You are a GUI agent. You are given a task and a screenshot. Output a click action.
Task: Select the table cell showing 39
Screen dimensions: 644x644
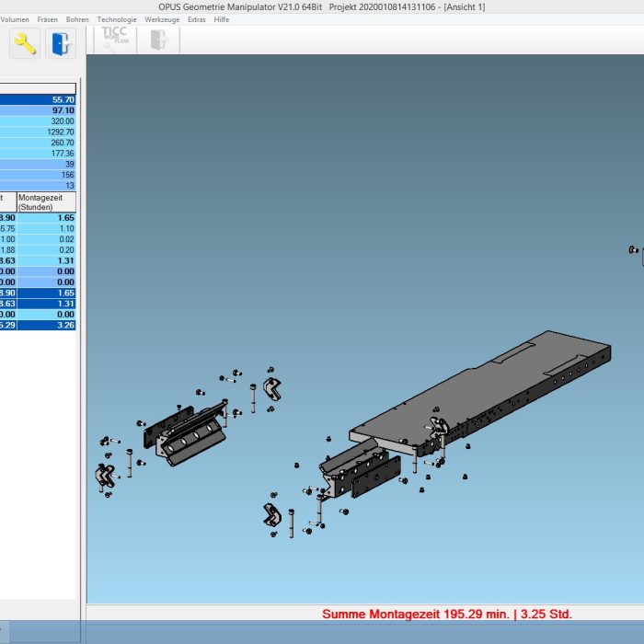38,164
